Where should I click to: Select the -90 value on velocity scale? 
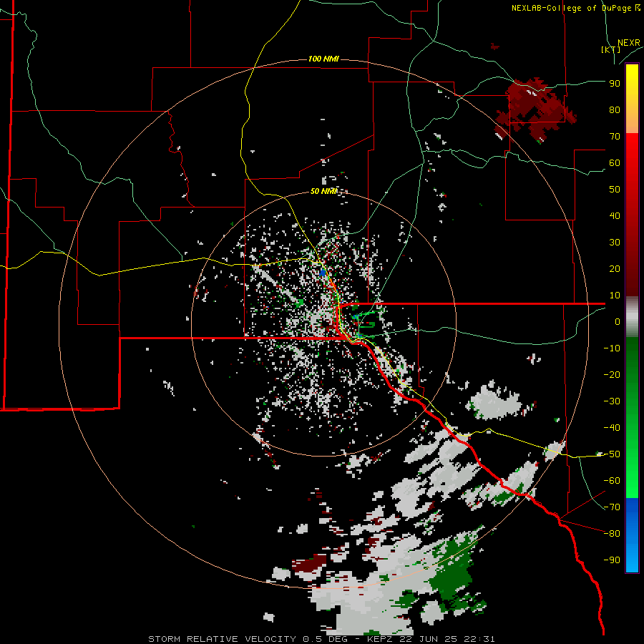[612, 560]
